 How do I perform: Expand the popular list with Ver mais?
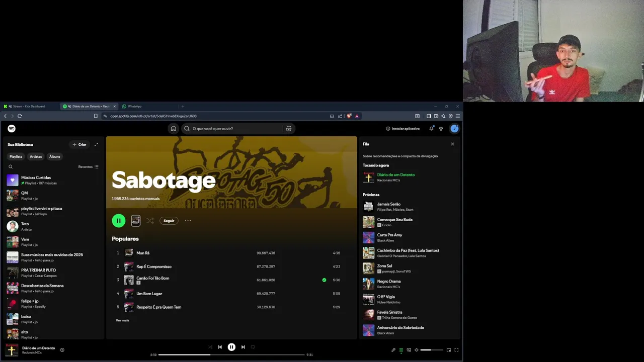coord(122,320)
